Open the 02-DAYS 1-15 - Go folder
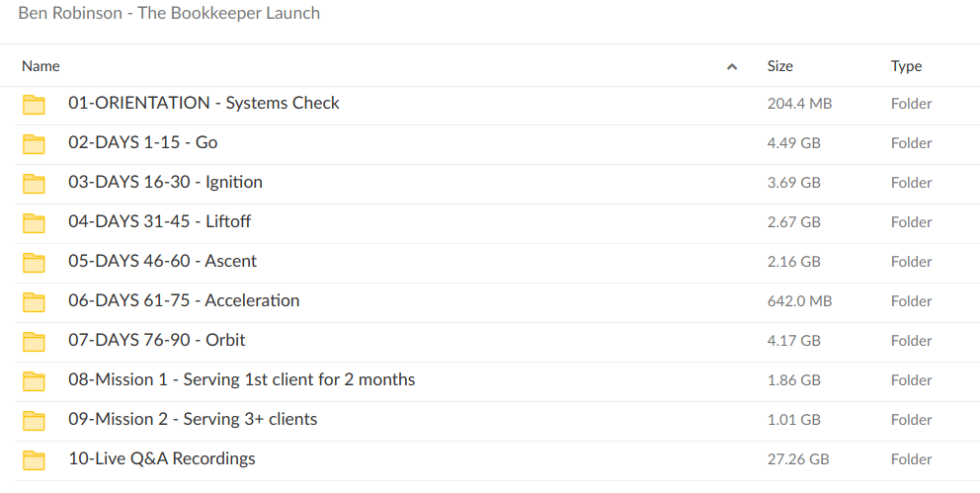Image resolution: width=980 pixels, height=493 pixels. (142, 142)
